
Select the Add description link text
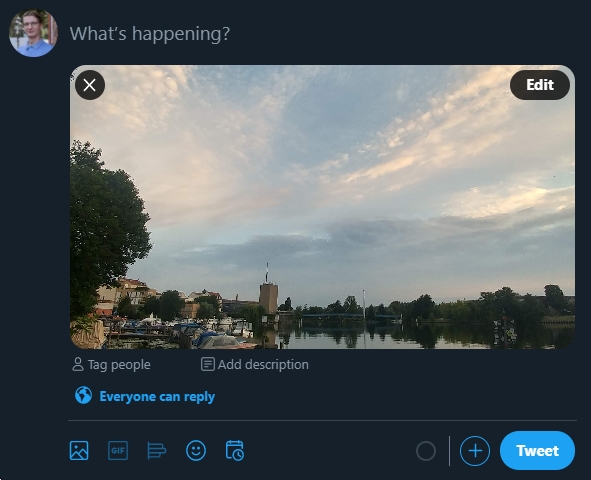[x=263, y=365]
